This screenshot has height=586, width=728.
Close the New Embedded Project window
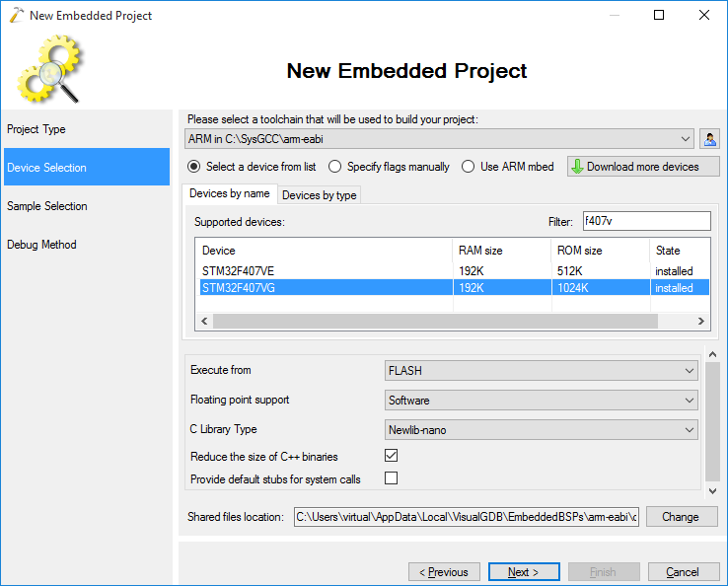[x=704, y=15]
